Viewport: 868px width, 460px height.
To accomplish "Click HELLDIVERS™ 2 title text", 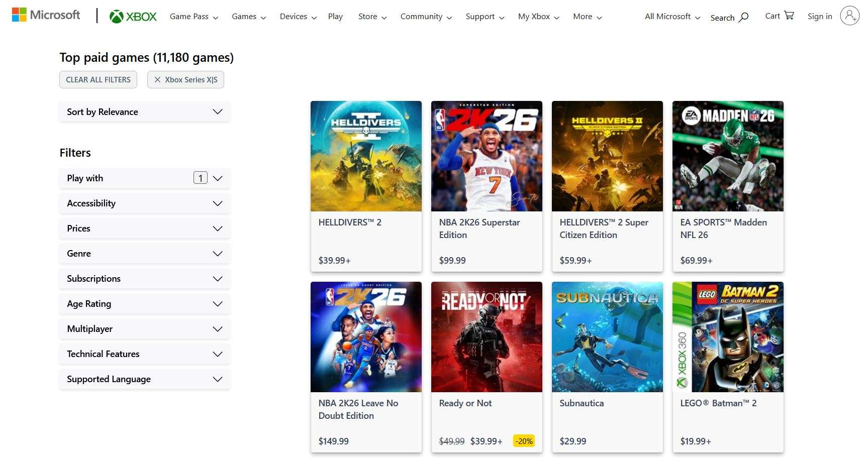I will (350, 222).
